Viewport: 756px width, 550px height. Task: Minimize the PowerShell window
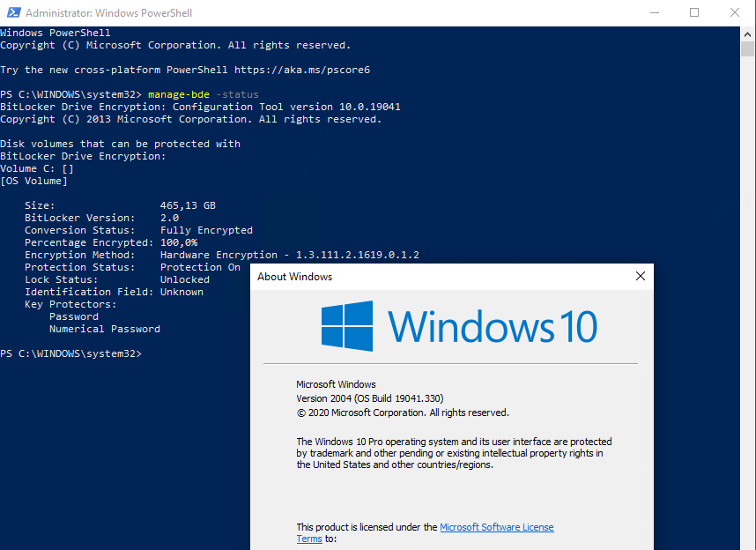point(655,12)
